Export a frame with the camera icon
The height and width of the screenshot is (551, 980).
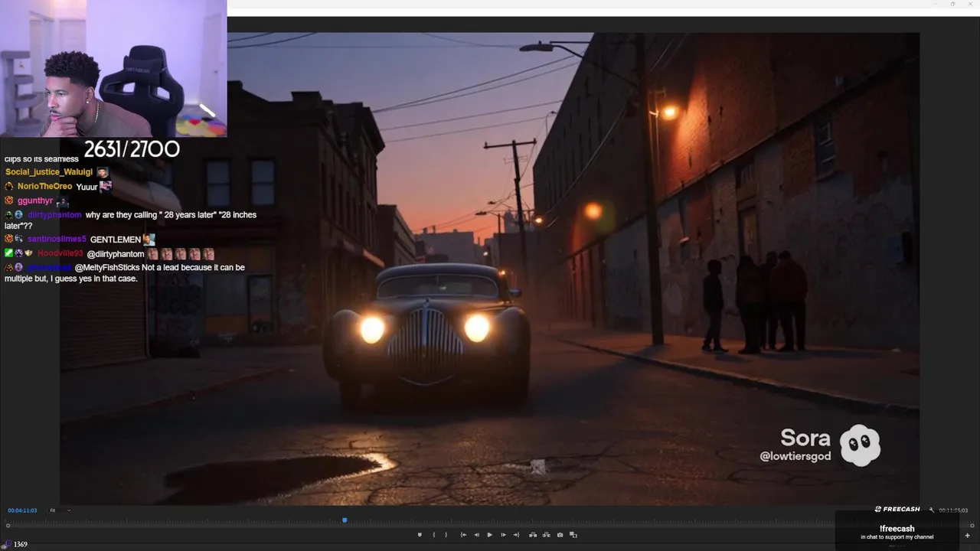point(560,535)
